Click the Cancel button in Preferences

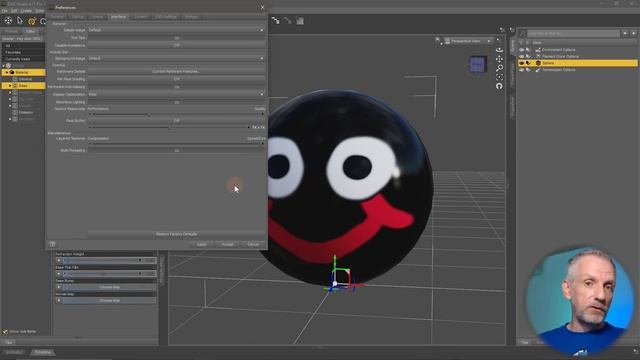[253, 244]
